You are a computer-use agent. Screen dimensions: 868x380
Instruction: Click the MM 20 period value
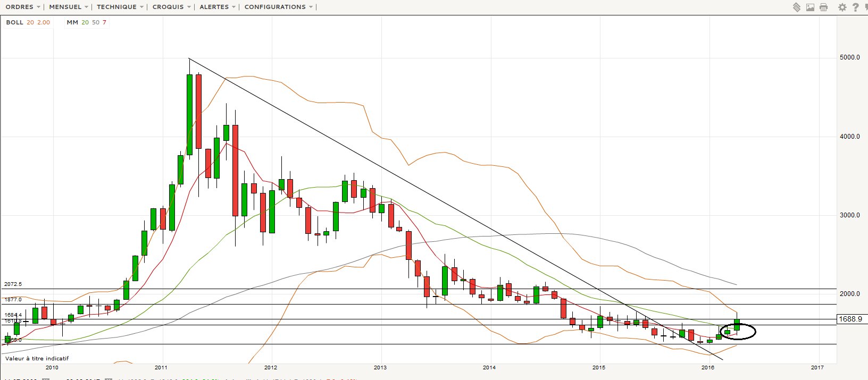point(85,22)
